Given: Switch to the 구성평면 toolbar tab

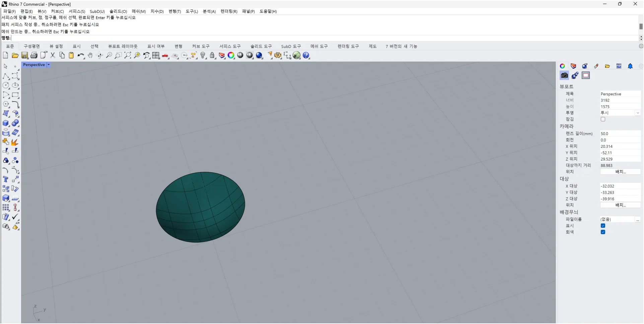Looking at the screenshot, I should 31,46.
